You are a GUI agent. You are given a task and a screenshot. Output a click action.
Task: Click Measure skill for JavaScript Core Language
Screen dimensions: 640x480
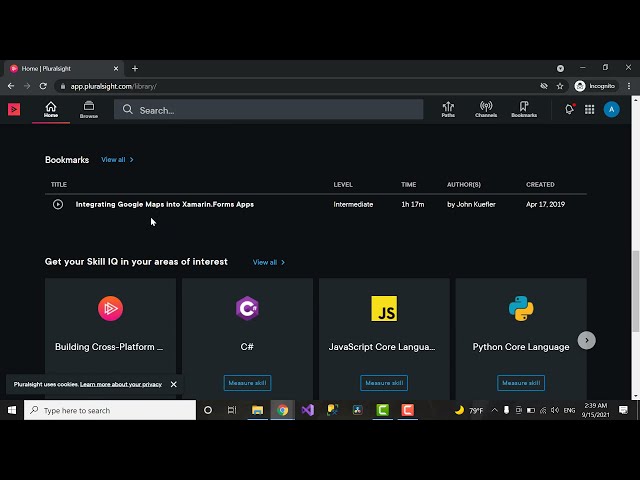384,383
